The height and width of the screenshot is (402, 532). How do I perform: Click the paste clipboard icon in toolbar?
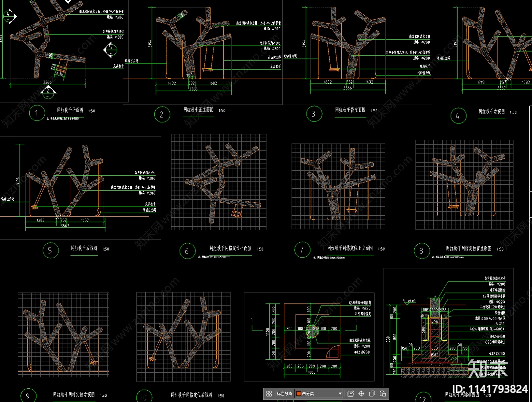click(x=383, y=394)
